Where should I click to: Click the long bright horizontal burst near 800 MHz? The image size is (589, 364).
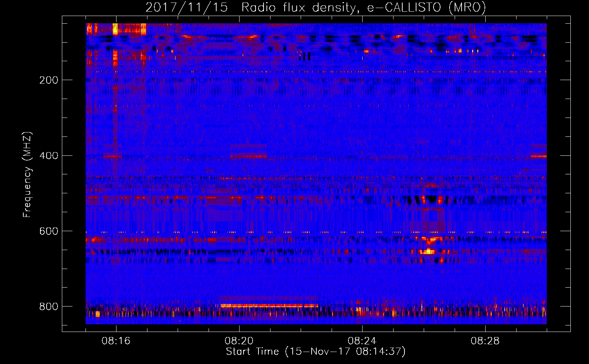[269, 305]
